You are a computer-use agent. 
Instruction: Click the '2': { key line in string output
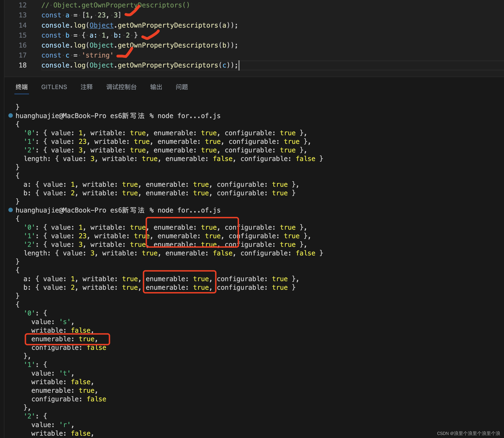click(36, 416)
